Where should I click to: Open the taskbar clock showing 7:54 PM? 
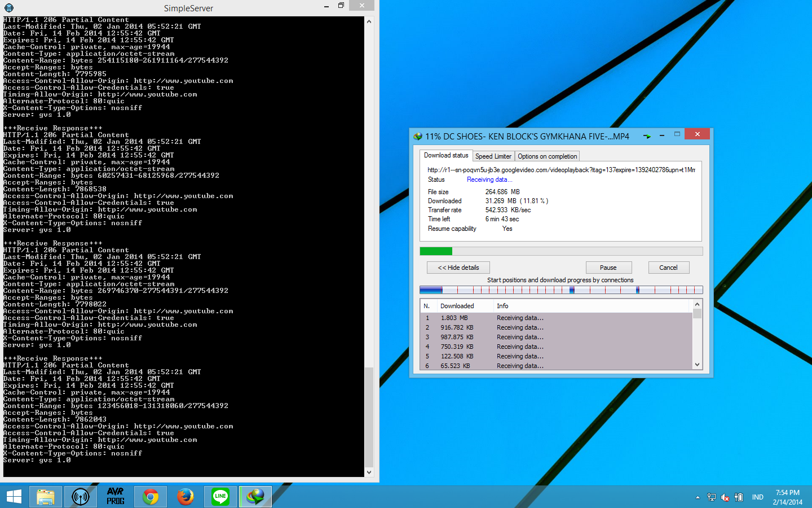788,497
